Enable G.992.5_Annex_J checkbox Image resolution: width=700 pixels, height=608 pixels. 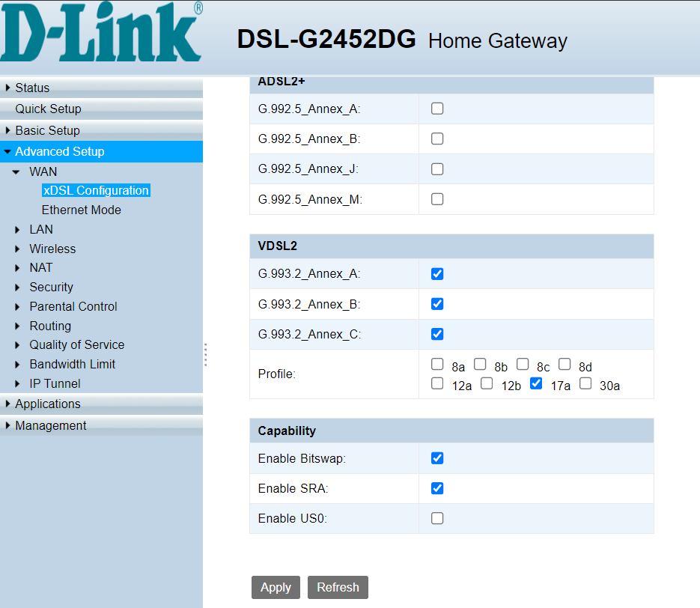point(437,169)
